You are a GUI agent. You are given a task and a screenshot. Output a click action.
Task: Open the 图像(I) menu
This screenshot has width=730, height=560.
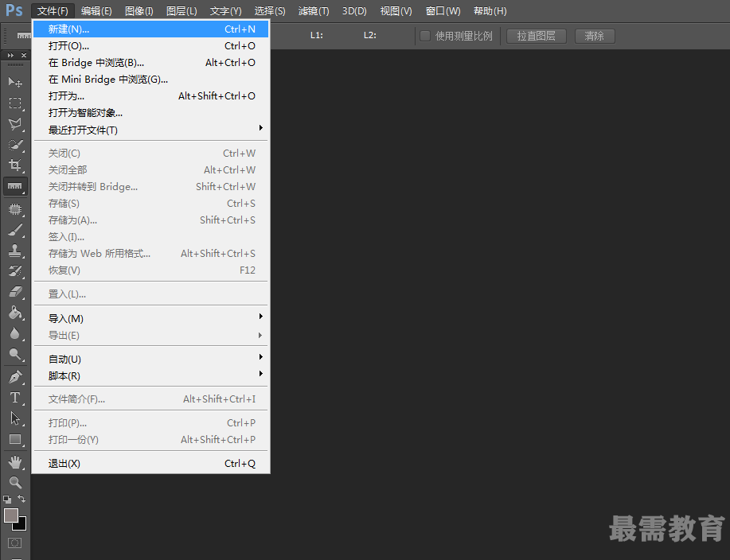[139, 10]
